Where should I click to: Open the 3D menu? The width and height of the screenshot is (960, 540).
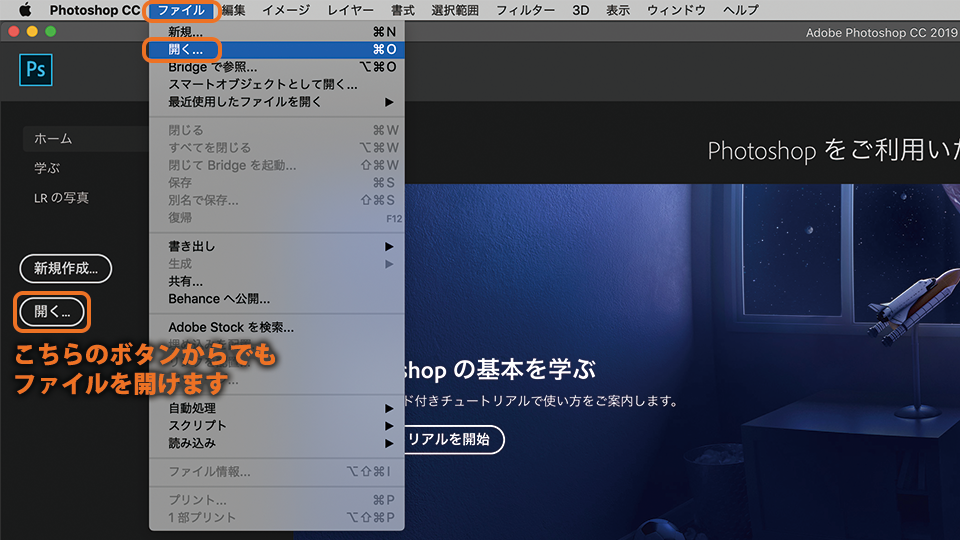(x=580, y=10)
